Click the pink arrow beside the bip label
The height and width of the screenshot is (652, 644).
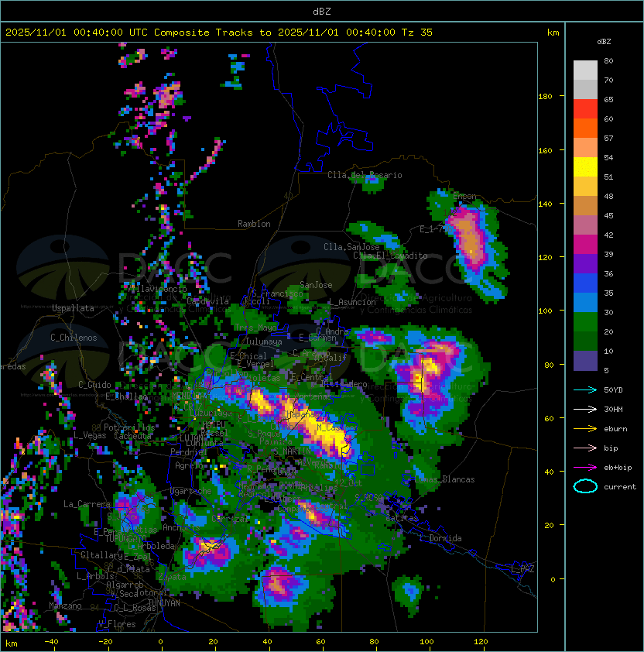[585, 448]
